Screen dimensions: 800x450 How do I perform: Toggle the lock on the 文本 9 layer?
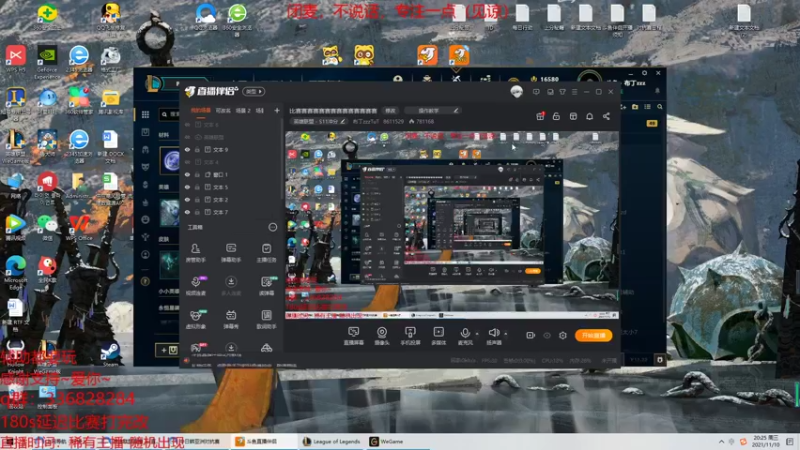(x=197, y=149)
